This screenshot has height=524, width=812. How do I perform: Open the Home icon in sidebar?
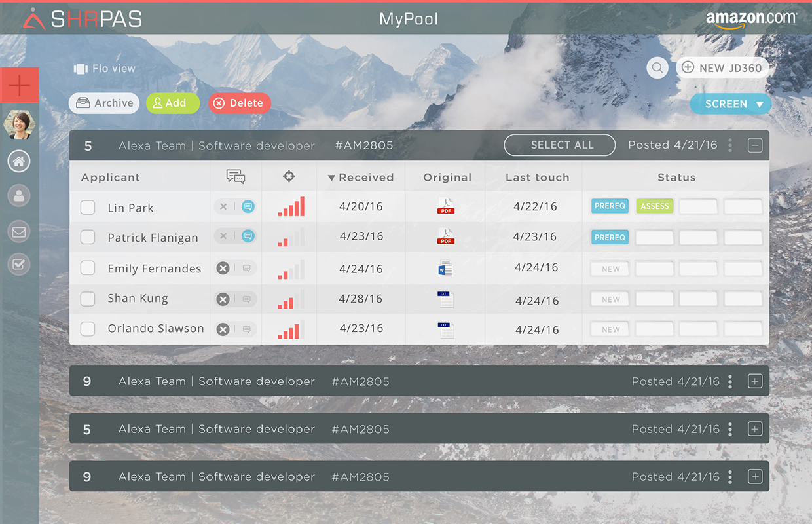pos(19,161)
